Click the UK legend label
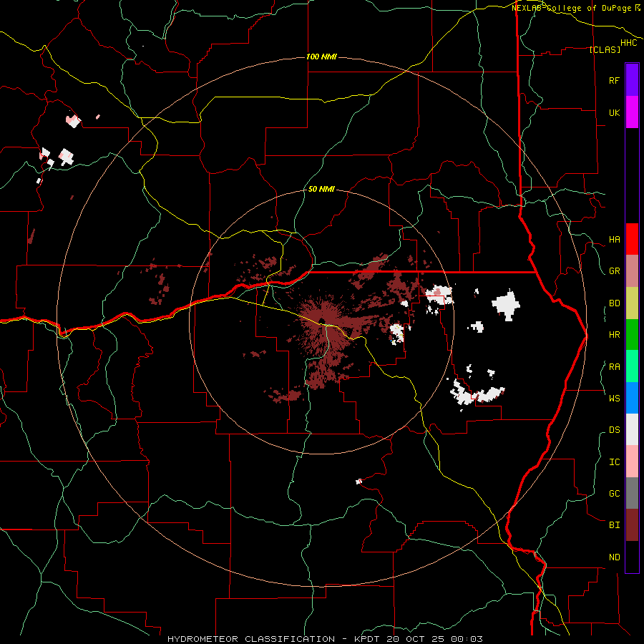 pyautogui.click(x=614, y=112)
